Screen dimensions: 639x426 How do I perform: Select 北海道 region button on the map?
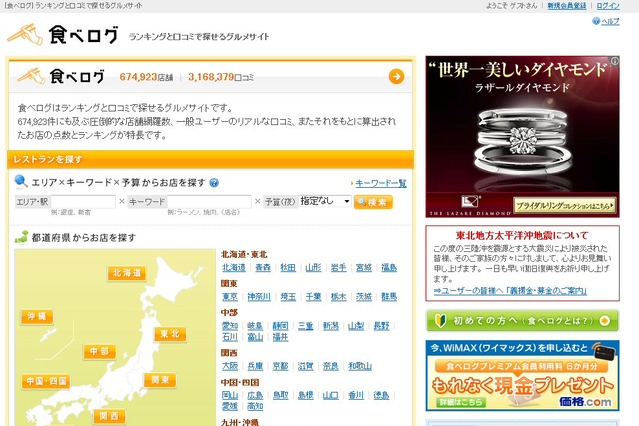(x=127, y=273)
